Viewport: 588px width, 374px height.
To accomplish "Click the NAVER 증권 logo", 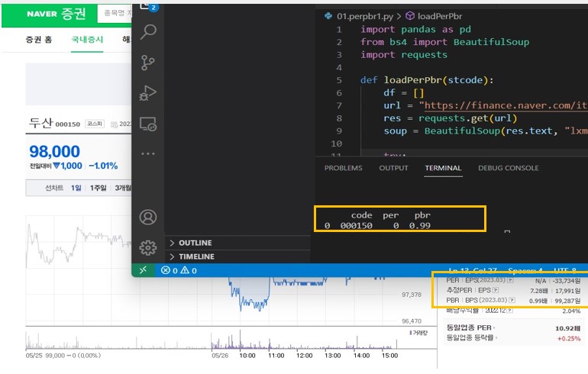I will pyautogui.click(x=57, y=15).
